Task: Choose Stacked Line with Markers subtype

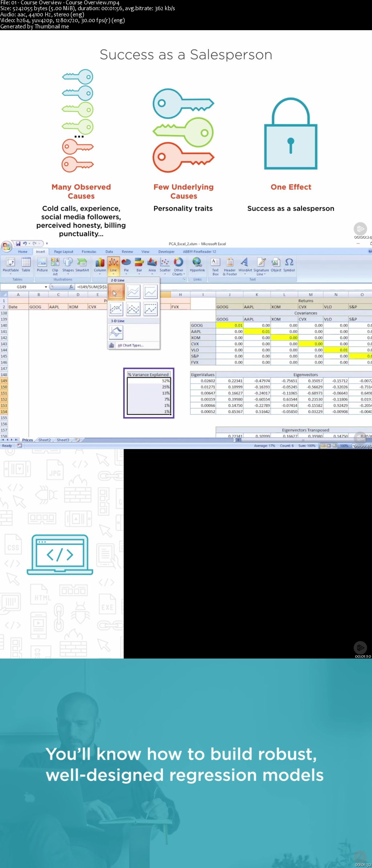Action: coord(133,309)
